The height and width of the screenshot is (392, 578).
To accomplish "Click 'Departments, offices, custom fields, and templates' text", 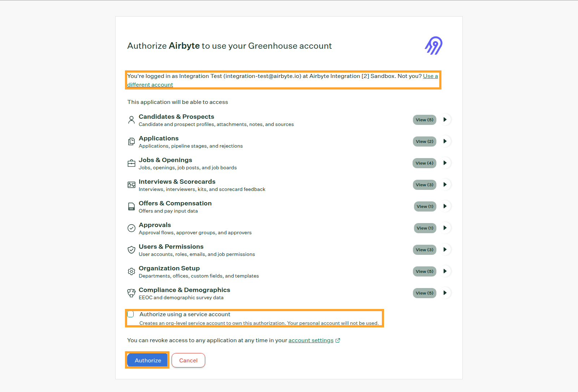I will point(199,276).
